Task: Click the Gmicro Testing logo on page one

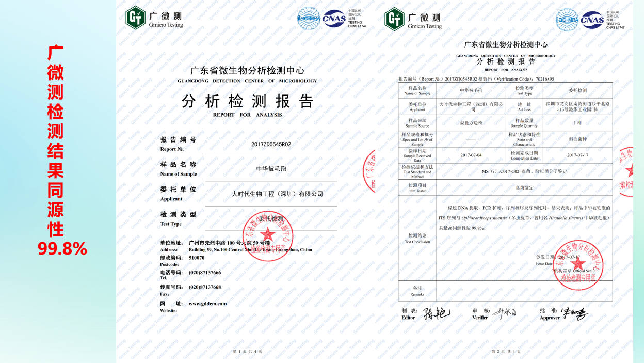Action: [154, 18]
